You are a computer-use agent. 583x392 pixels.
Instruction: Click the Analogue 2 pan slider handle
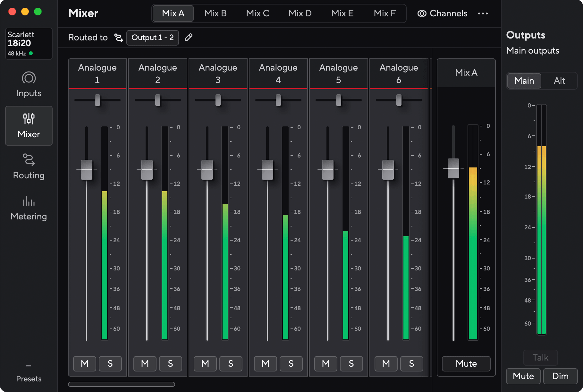coord(158,100)
